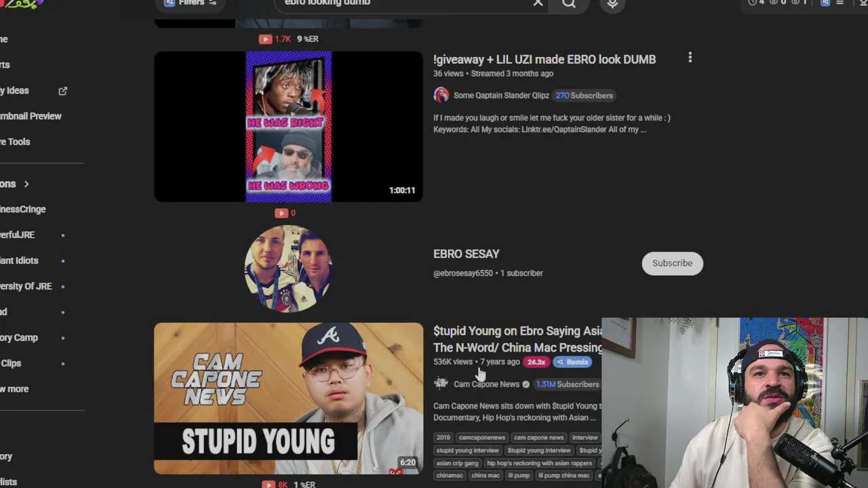Click the 'asian crip gang' tag chip
The height and width of the screenshot is (488, 868).
coord(458,464)
